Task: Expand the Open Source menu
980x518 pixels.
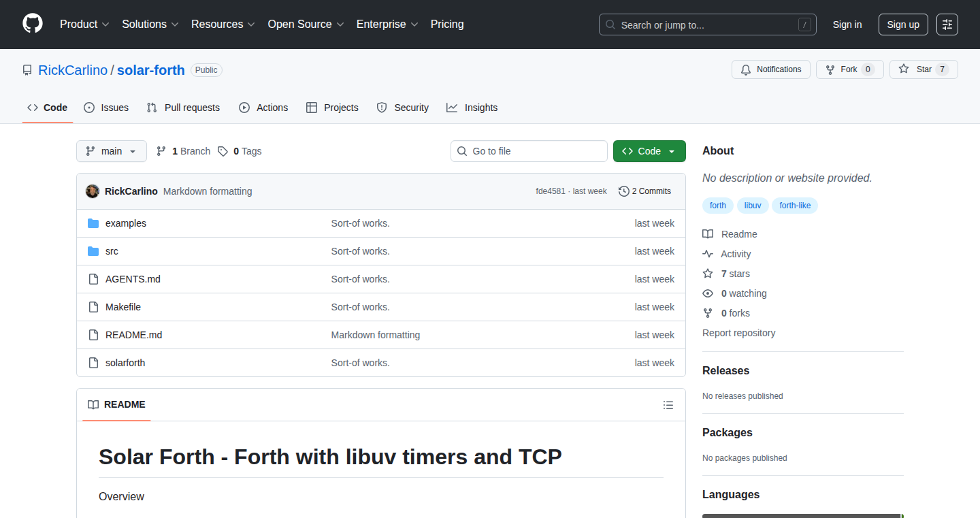Action: pyautogui.click(x=306, y=25)
